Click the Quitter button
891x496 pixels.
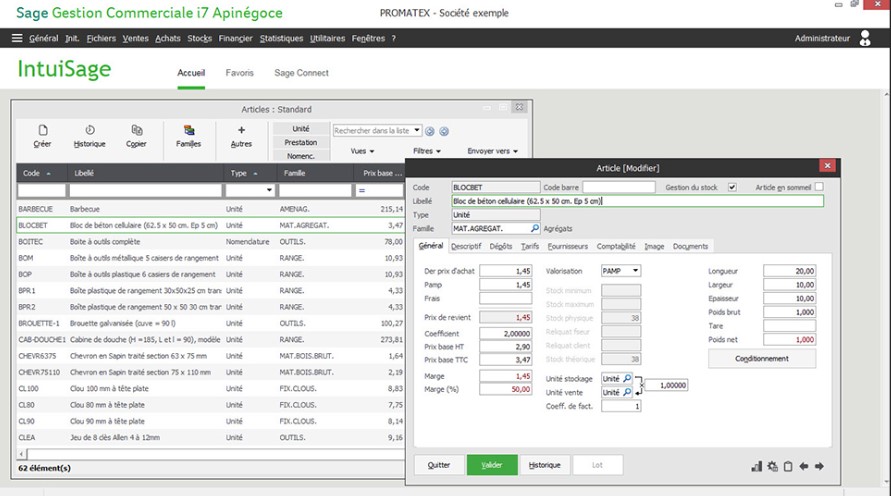pos(439,465)
